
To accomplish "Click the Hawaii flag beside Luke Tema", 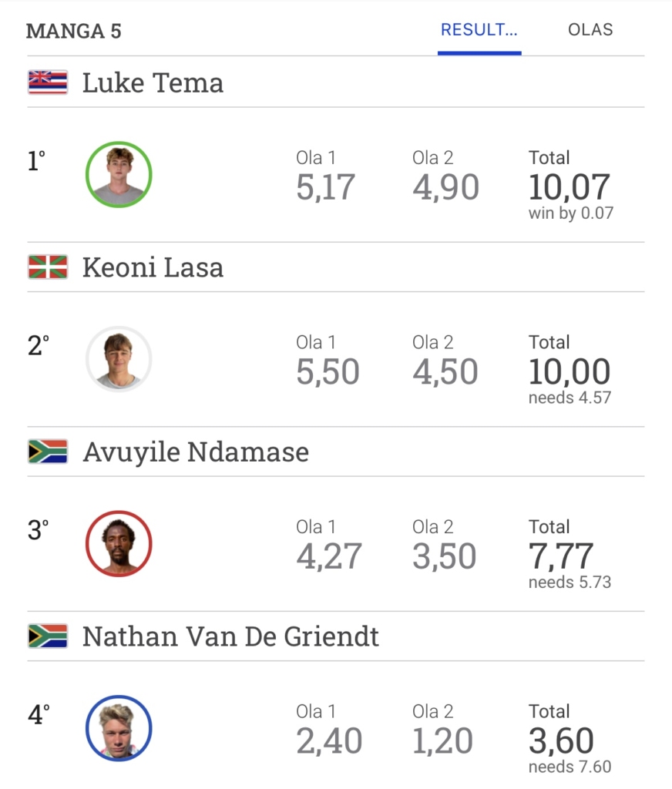I will (x=48, y=82).
